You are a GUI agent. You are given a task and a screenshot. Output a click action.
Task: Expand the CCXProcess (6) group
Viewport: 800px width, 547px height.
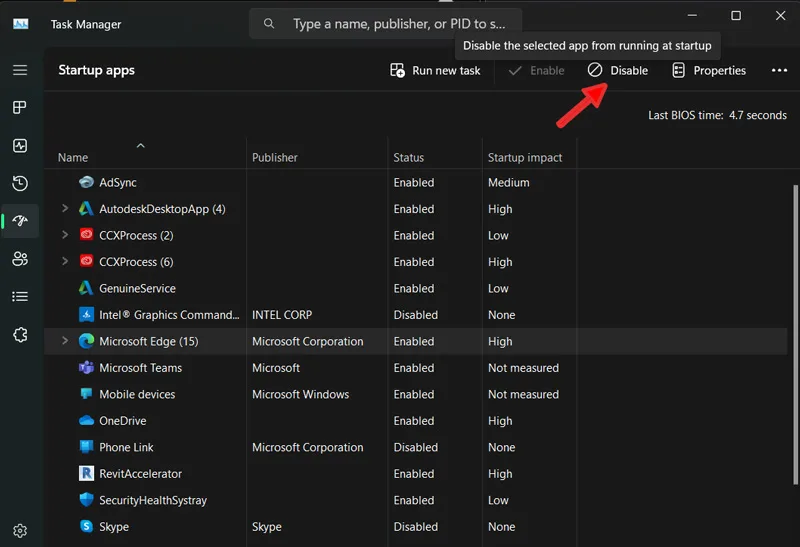coord(65,261)
